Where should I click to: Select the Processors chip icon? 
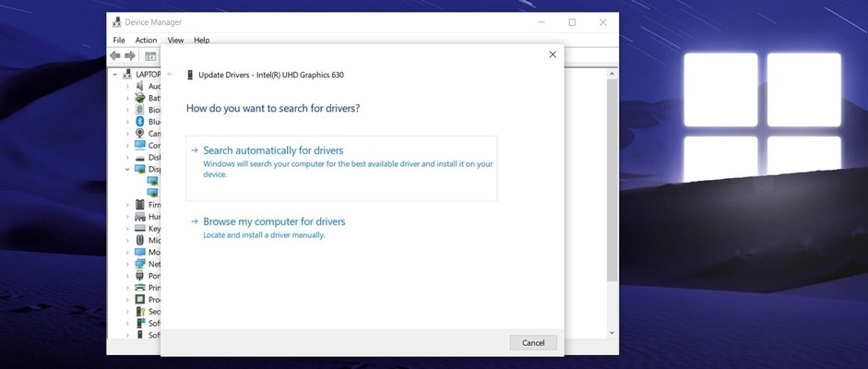pos(139,299)
